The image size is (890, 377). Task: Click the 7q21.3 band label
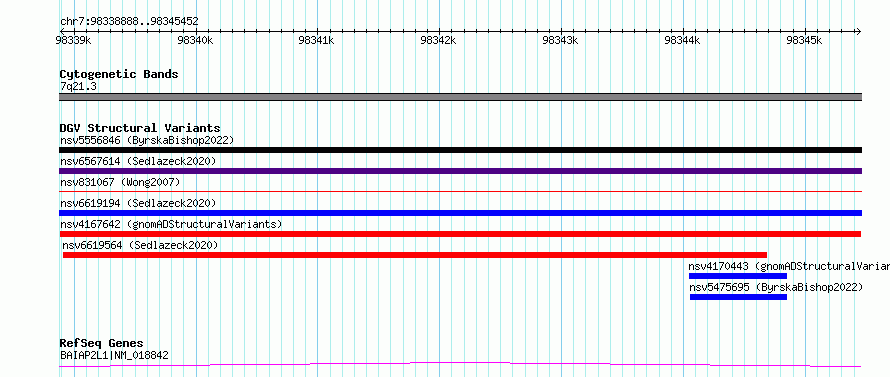78,87
